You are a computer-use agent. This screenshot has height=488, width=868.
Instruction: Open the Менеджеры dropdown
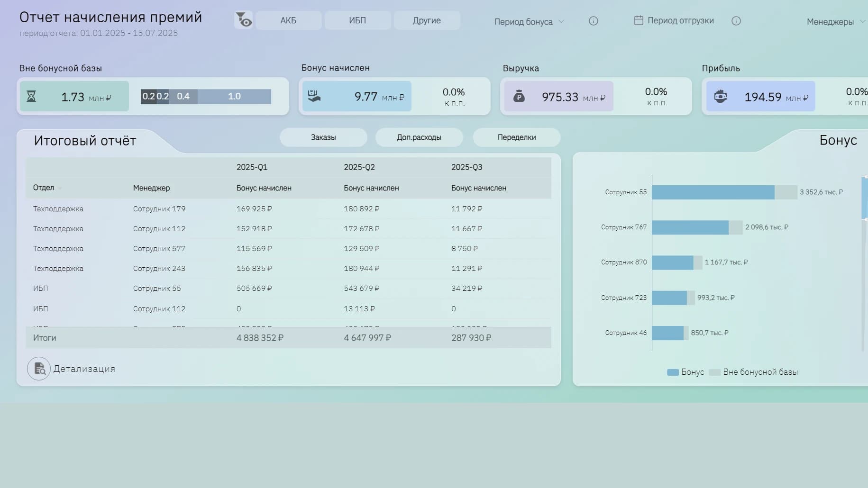[836, 21]
